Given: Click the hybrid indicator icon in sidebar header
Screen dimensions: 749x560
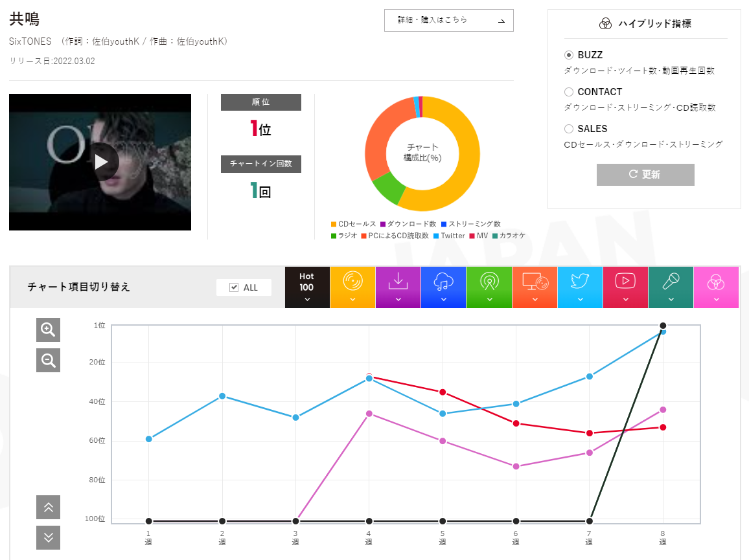Looking at the screenshot, I should [x=605, y=23].
